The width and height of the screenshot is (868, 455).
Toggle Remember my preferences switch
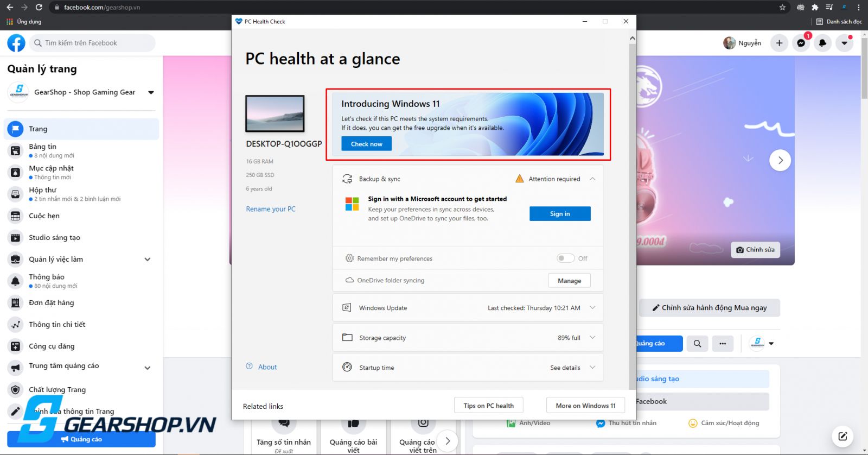click(565, 258)
